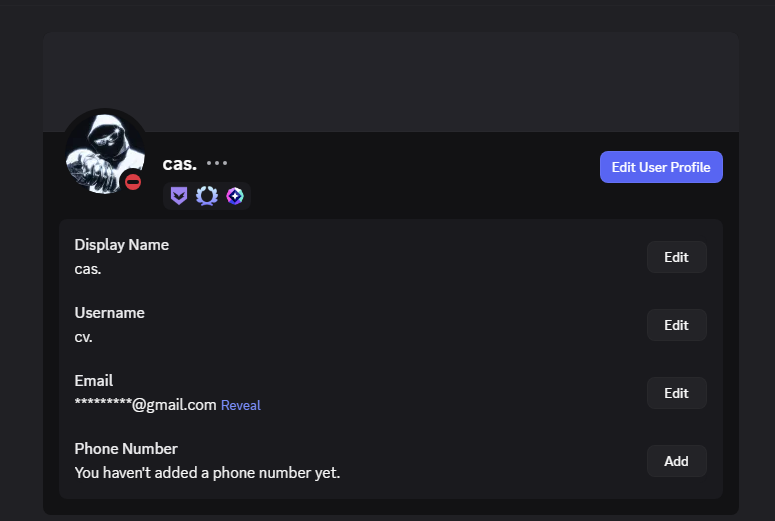Reveal the hidden email address
This screenshot has height=521, width=775.
pyautogui.click(x=241, y=405)
